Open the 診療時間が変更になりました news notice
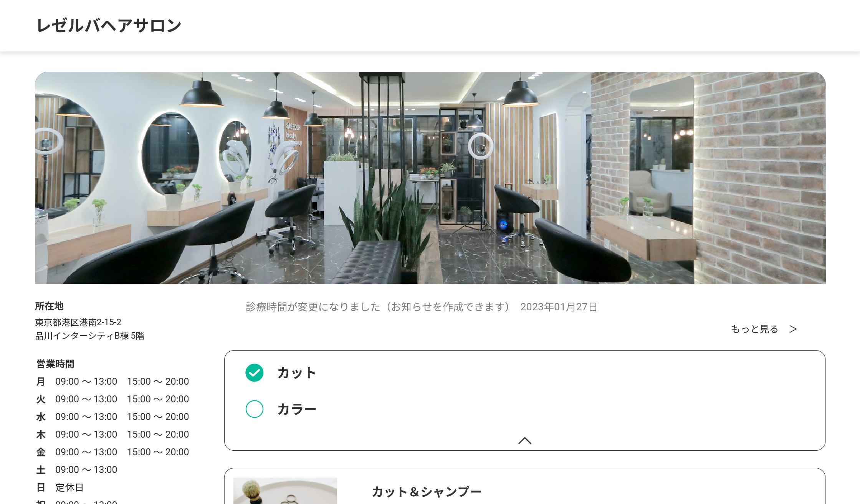This screenshot has height=504, width=860. [377, 307]
